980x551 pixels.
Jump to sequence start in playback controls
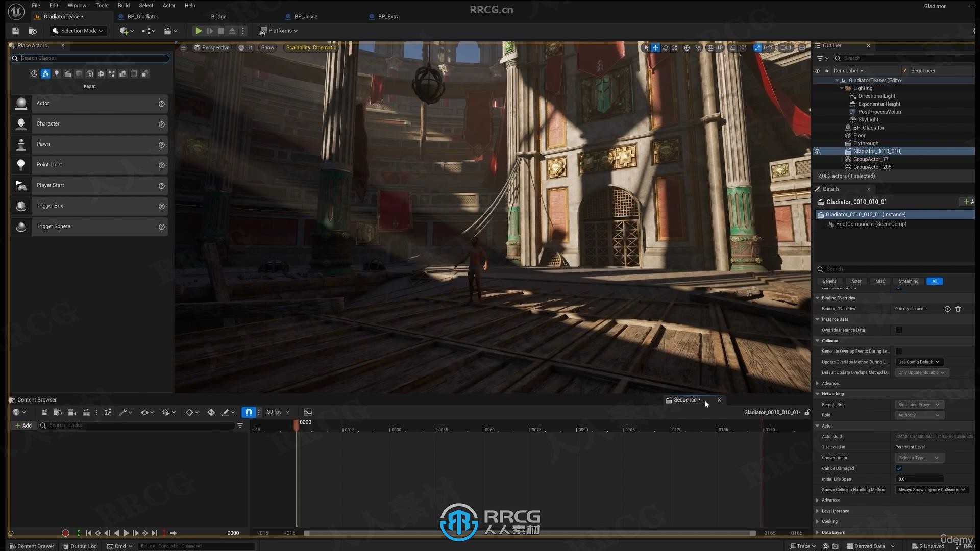tap(88, 533)
